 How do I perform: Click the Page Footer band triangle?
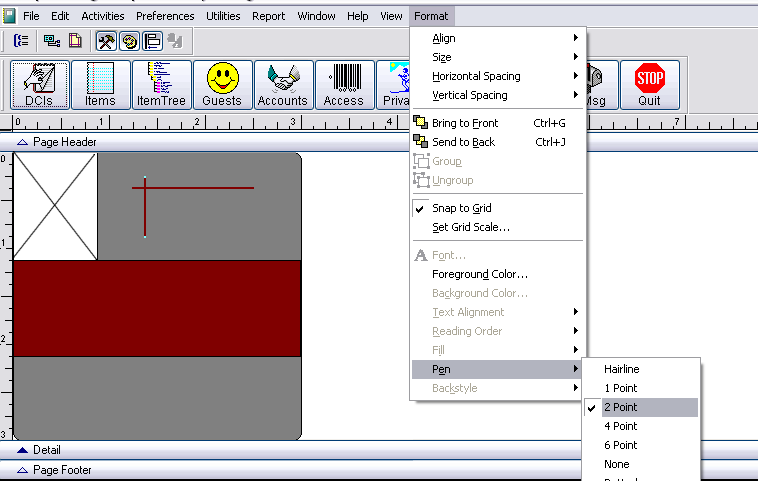click(22, 470)
